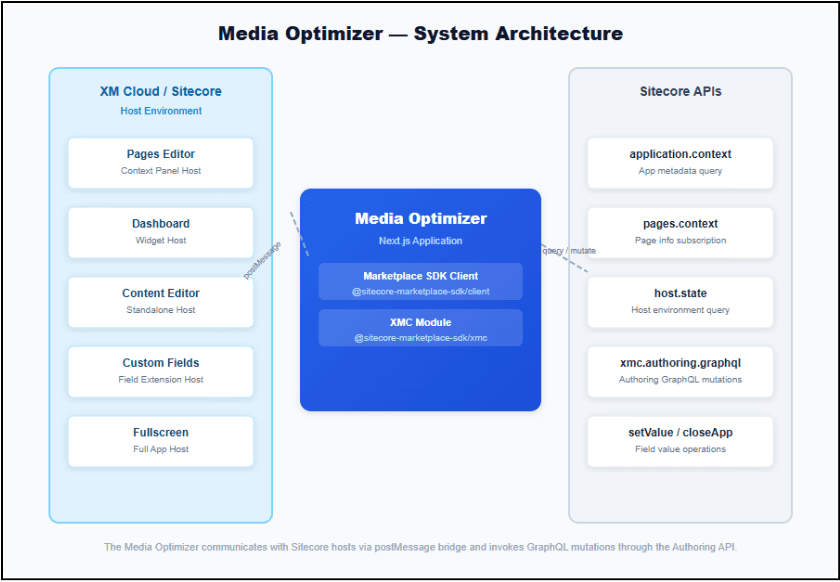Click 'Page info subscription' text

680,240
